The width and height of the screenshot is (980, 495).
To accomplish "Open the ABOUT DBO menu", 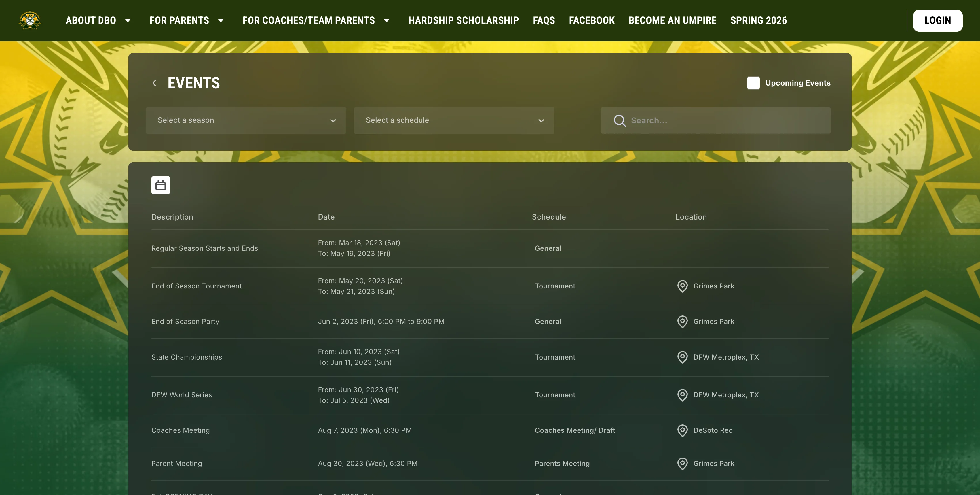I will [x=91, y=20].
